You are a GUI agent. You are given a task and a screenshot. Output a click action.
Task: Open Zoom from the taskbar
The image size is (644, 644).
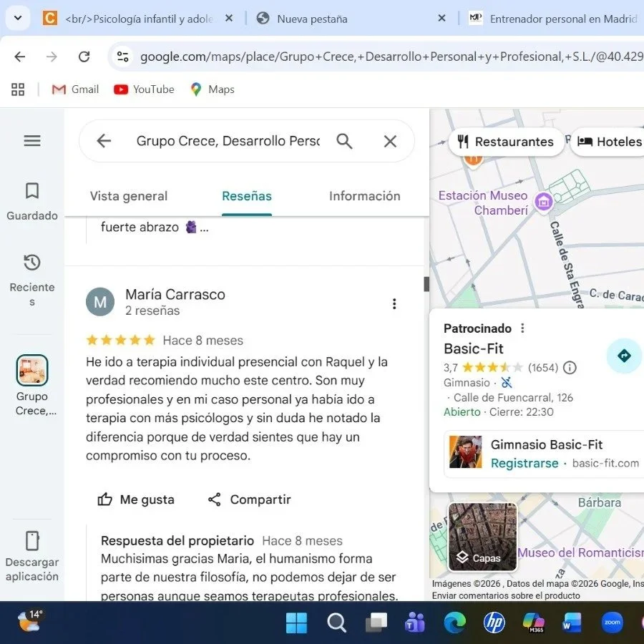[612, 623]
